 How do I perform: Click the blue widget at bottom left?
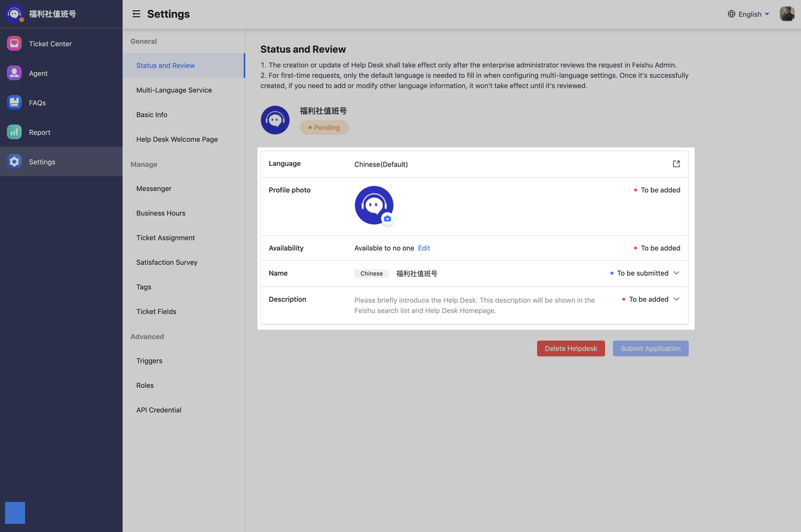coord(14,513)
